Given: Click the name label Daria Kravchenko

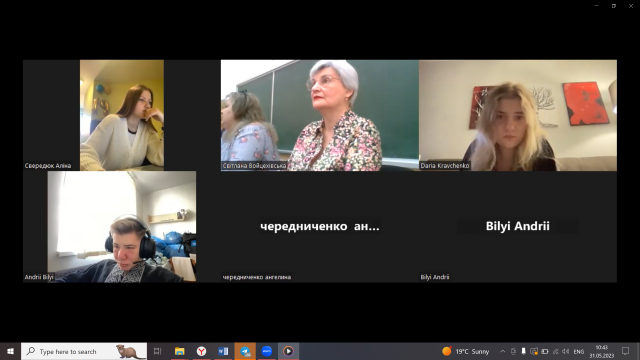Looking at the screenshot, I should coord(444,166).
